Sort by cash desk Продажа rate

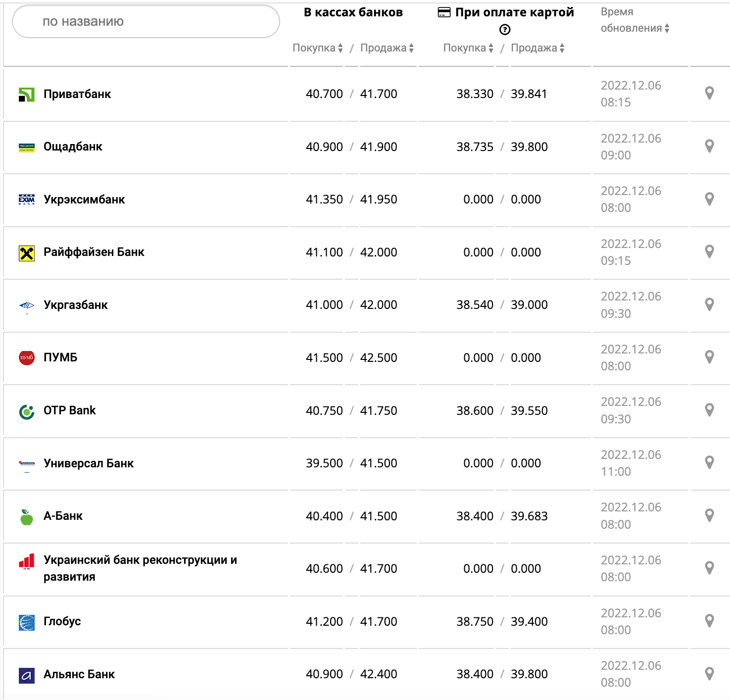pos(387,48)
